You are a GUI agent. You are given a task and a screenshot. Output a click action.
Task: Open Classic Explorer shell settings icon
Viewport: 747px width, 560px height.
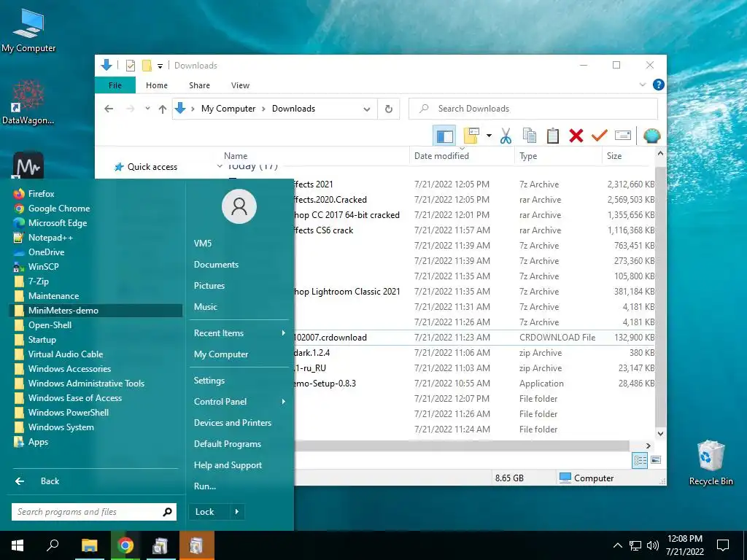click(651, 136)
